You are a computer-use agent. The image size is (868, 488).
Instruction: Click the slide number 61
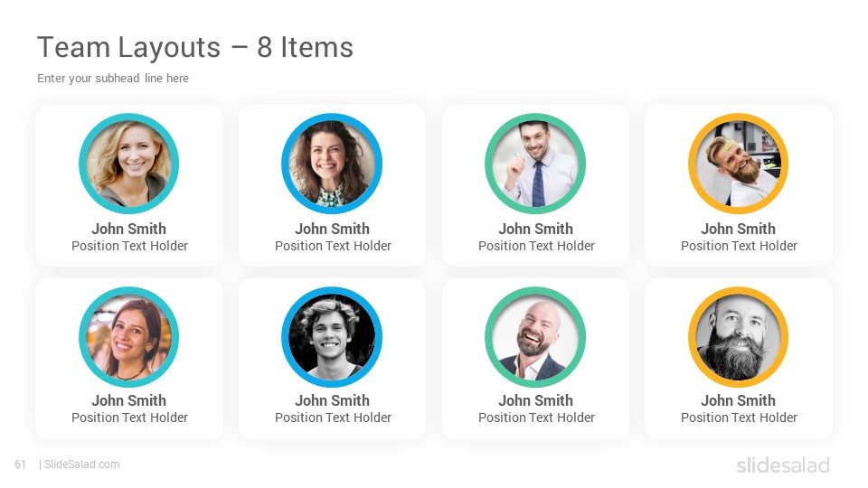point(21,465)
